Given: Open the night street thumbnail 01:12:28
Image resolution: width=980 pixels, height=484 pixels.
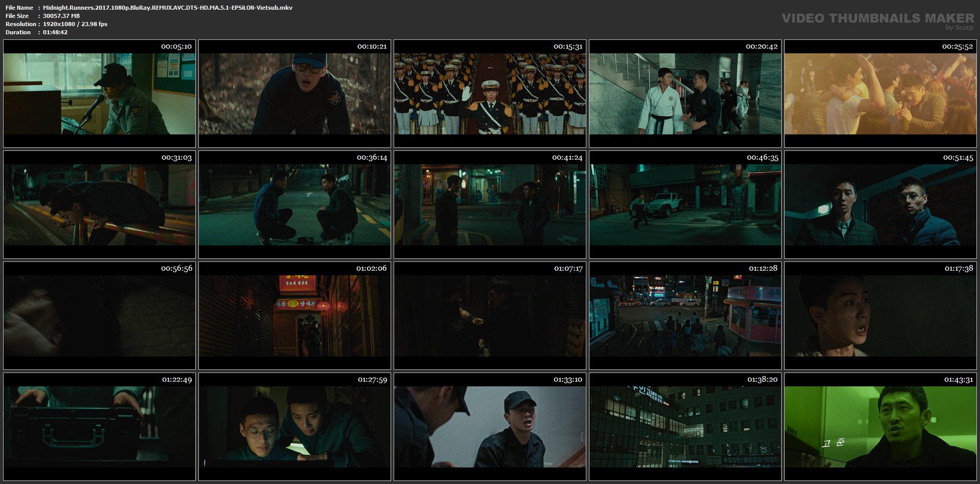Looking at the screenshot, I should (x=685, y=316).
